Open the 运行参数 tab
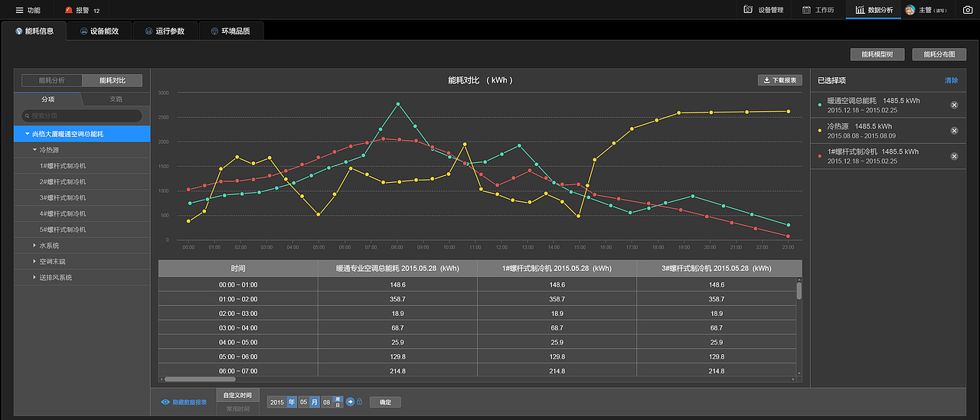Viewport: 980px width, 420px height. 164,31
